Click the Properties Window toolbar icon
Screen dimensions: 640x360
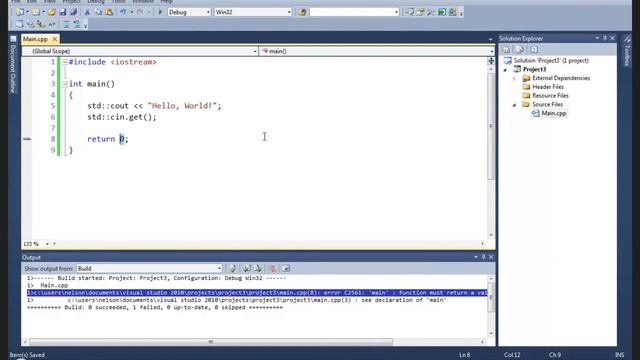click(x=420, y=12)
